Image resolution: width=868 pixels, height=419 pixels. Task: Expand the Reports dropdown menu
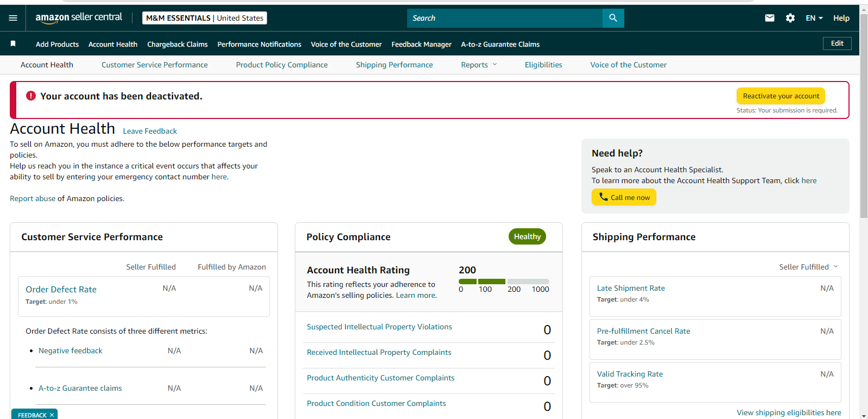479,65
